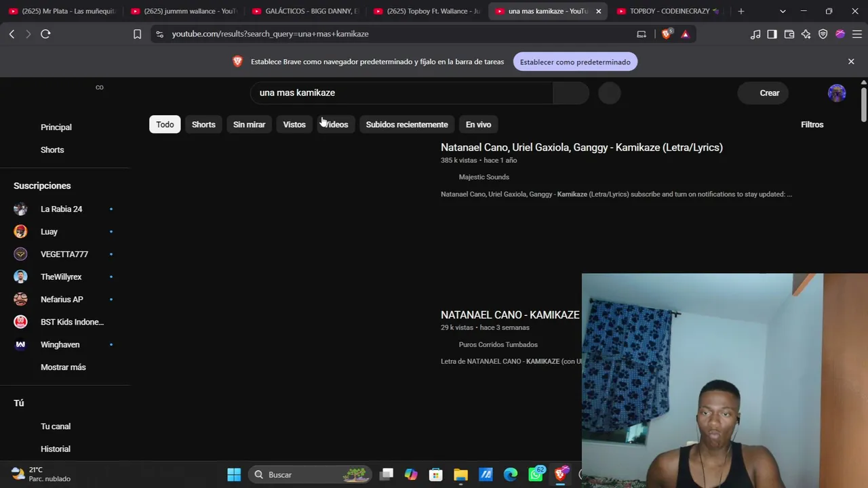Open site settings icon in address bar
Viewport: 868px width, 488px height.
click(x=159, y=34)
